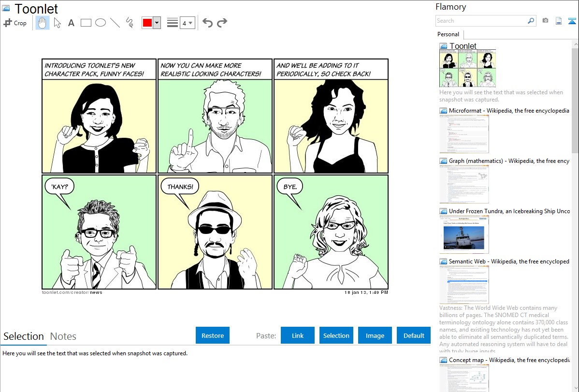Click the line thickness icon
The width and height of the screenshot is (579, 392).
point(173,23)
